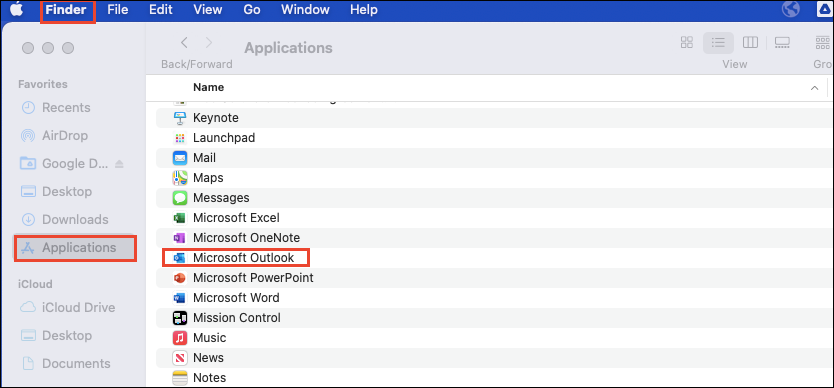The image size is (834, 388).
Task: Switch to icon grid view
Action: (687, 43)
